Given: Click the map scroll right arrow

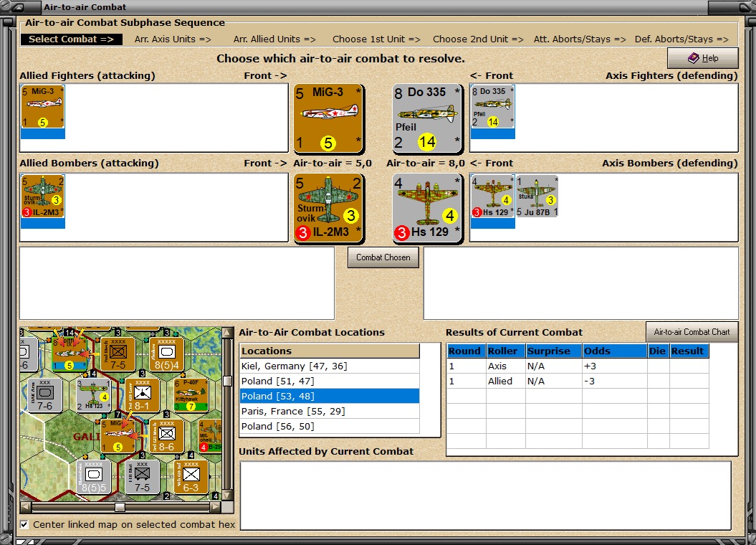Looking at the screenshot, I should (216, 507).
